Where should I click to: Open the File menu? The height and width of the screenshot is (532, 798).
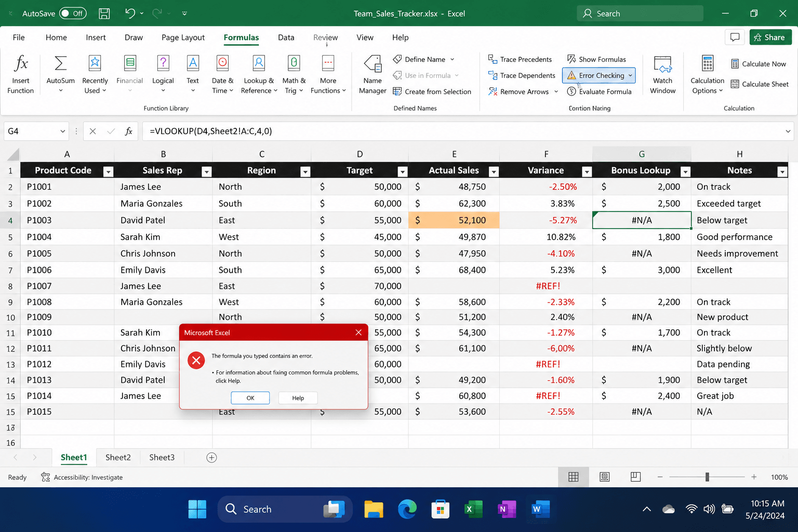[x=19, y=37]
